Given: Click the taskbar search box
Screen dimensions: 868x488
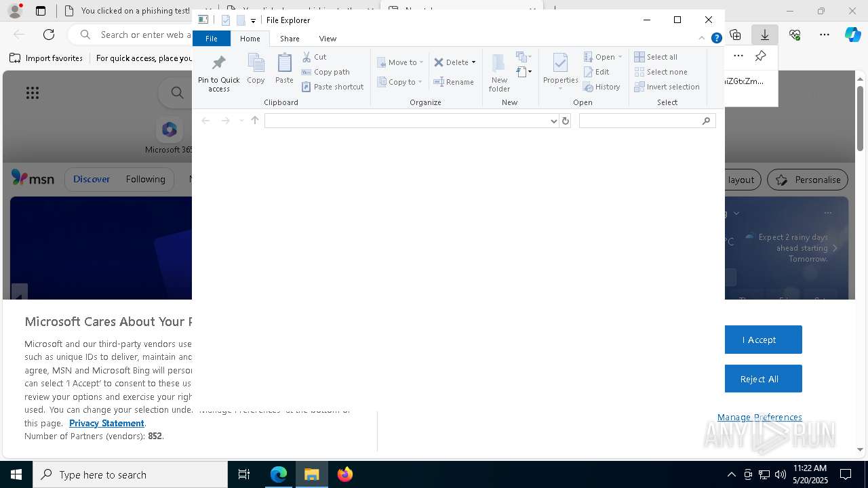Looking at the screenshot, I should [130, 474].
